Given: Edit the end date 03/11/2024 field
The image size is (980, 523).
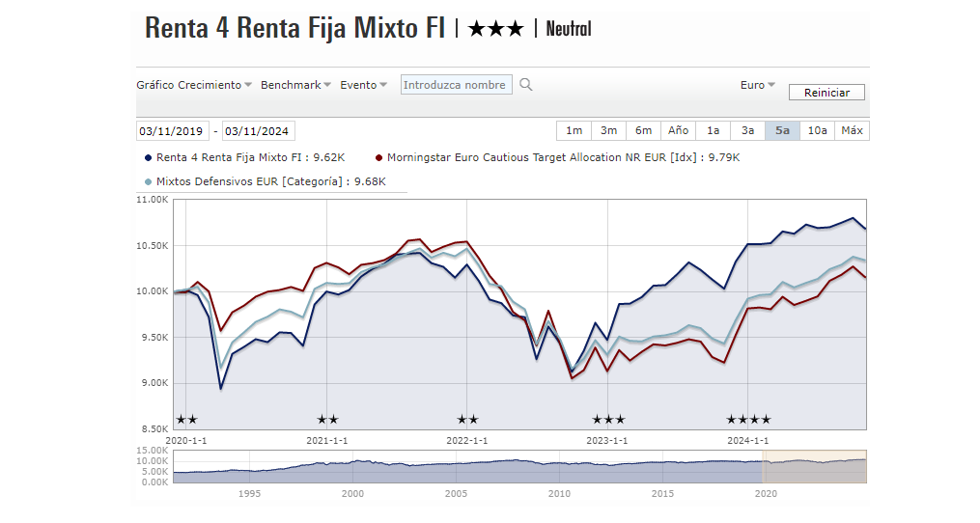Looking at the screenshot, I should (258, 131).
